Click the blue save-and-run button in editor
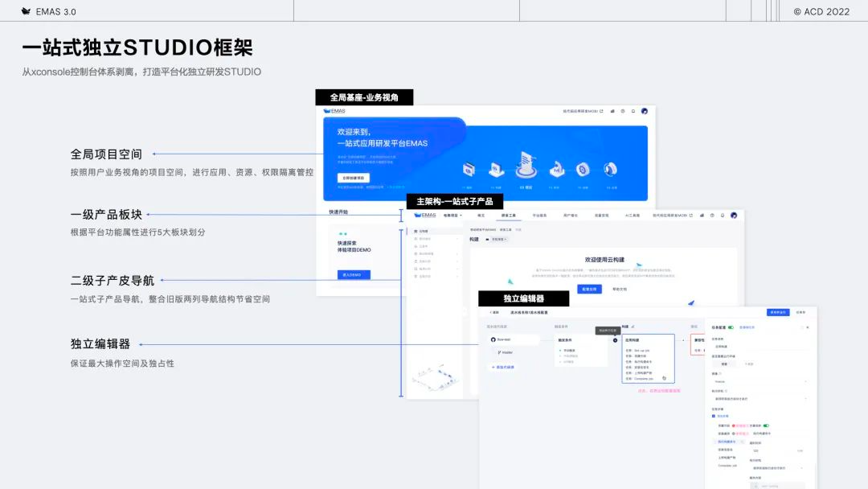 [778, 312]
